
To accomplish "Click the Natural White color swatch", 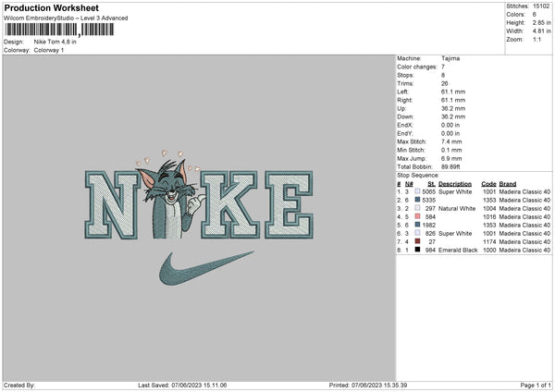I will (418, 208).
